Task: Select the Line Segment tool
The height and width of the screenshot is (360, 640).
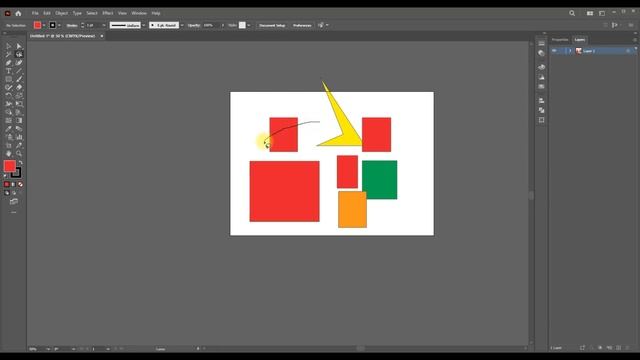Action: (19, 71)
